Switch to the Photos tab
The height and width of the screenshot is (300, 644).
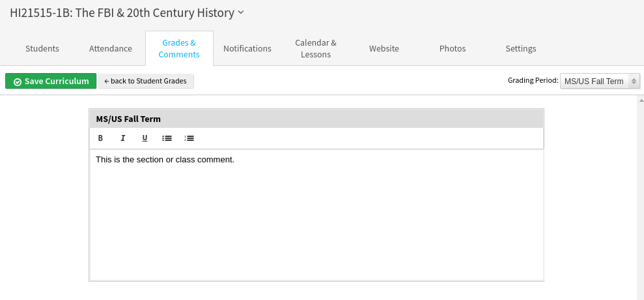[x=453, y=48]
